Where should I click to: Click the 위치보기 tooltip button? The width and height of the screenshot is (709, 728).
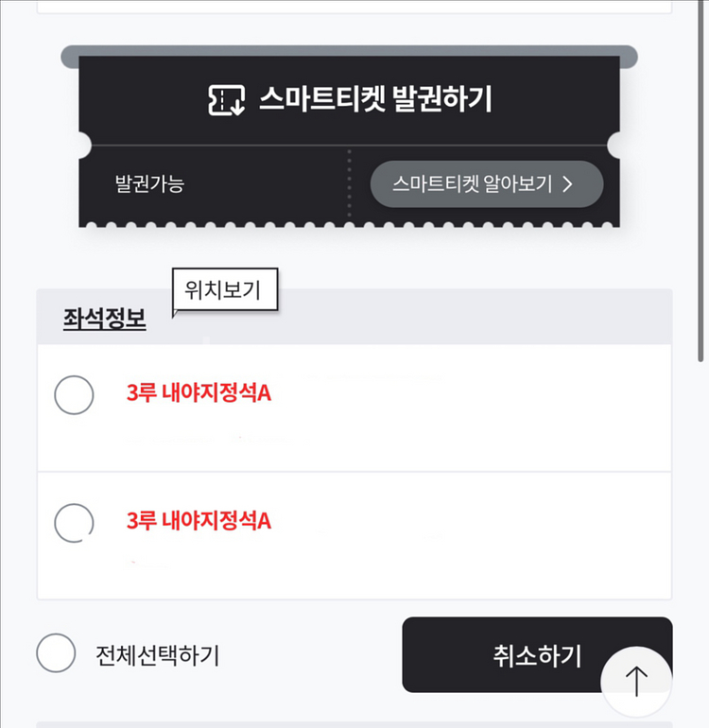tap(224, 290)
